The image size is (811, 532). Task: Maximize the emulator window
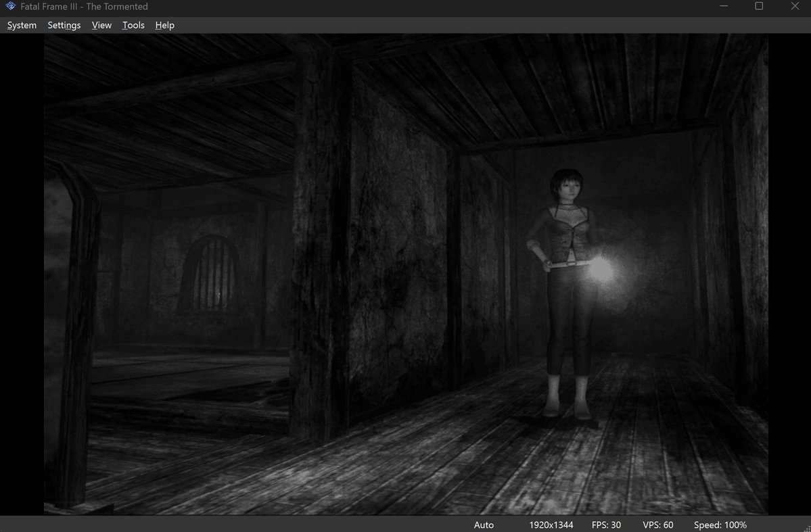click(x=759, y=6)
